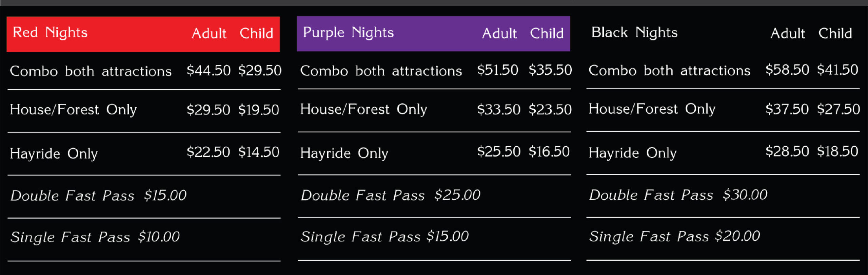Click the Child column label under Purple Nights
The image size is (868, 275).
(x=547, y=34)
